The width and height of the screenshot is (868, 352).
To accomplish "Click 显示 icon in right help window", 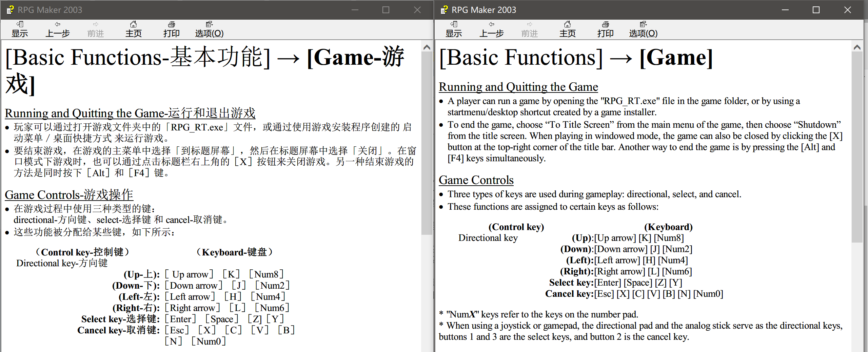I will [454, 29].
